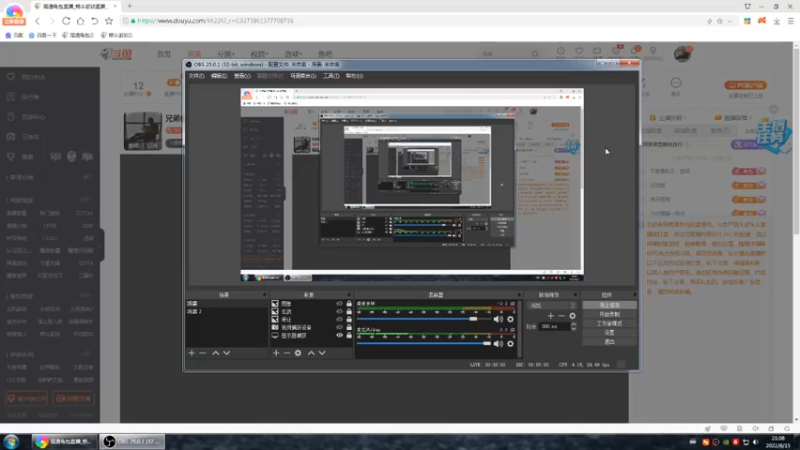The height and width of the screenshot is (450, 800).
Task: Click the Douyu search magnifier icon
Action: [x=535, y=54]
